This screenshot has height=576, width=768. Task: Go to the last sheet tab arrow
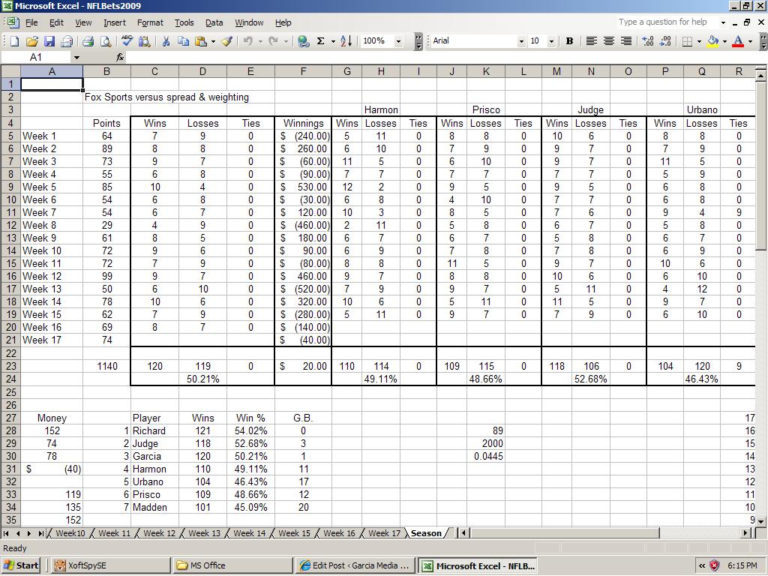coord(41,533)
